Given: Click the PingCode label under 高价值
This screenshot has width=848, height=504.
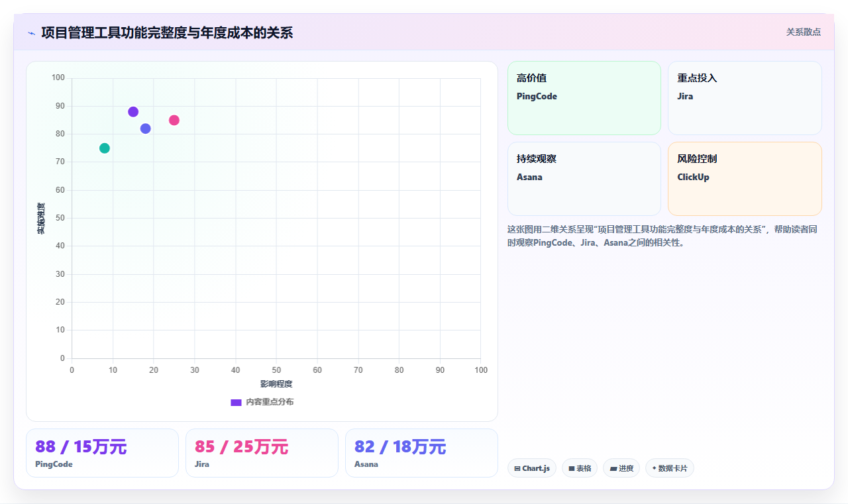Looking at the screenshot, I should [537, 96].
